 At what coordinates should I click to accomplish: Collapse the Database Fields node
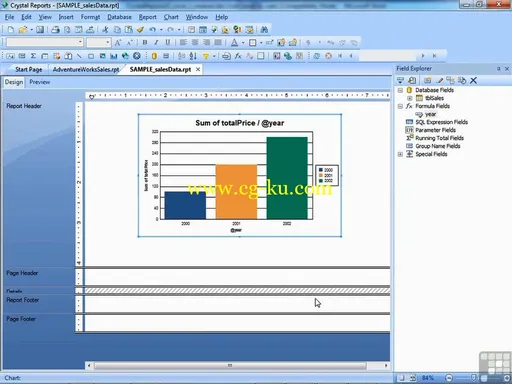click(400, 90)
